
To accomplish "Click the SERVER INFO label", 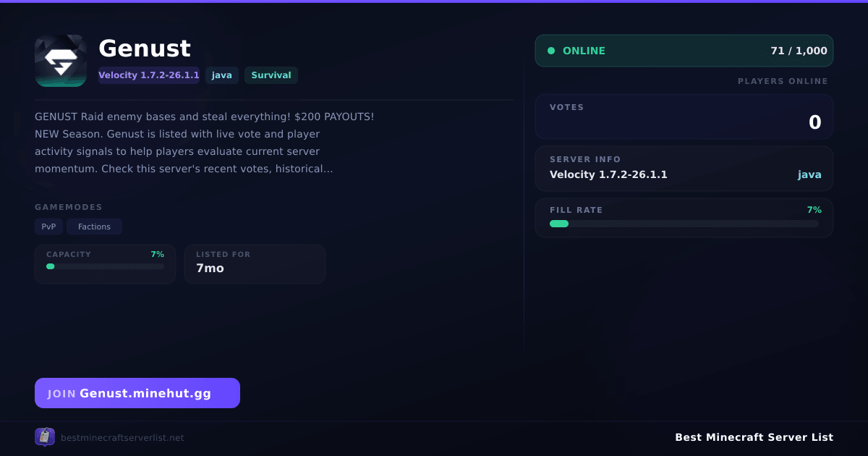I will tap(585, 159).
